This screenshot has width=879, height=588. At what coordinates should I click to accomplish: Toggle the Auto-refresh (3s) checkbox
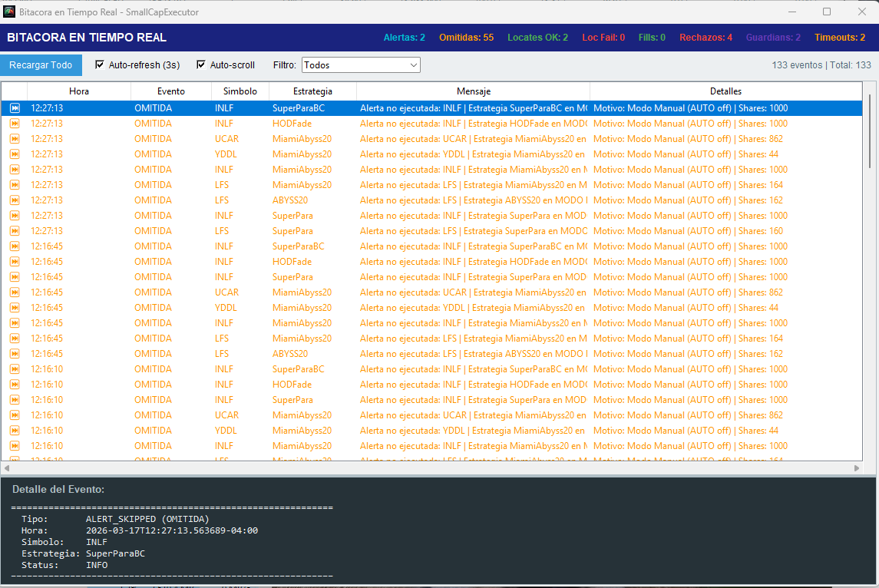(100, 65)
